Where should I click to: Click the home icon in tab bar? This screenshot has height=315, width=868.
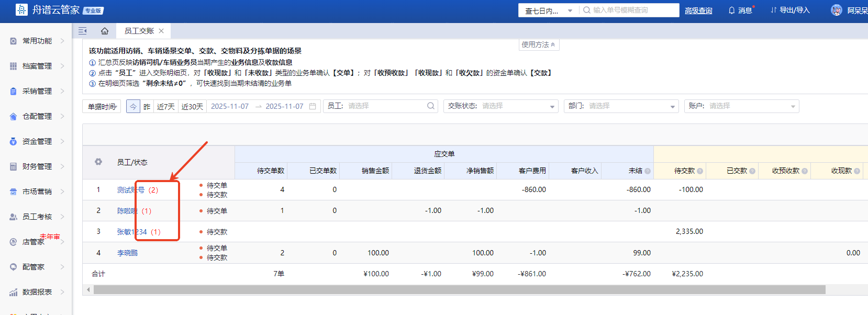105,31
